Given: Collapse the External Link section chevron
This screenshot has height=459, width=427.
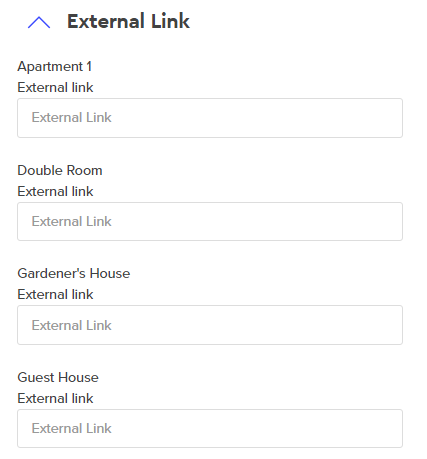Looking at the screenshot, I should (x=39, y=22).
